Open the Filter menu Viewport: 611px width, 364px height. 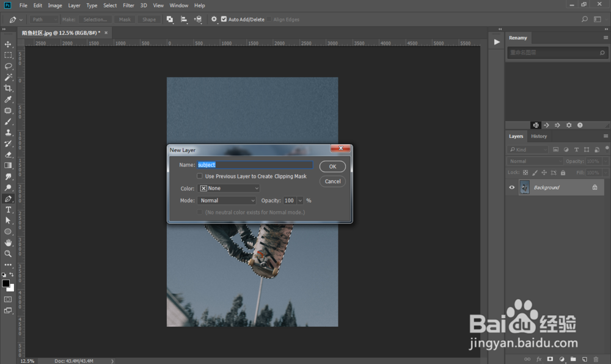coord(128,5)
